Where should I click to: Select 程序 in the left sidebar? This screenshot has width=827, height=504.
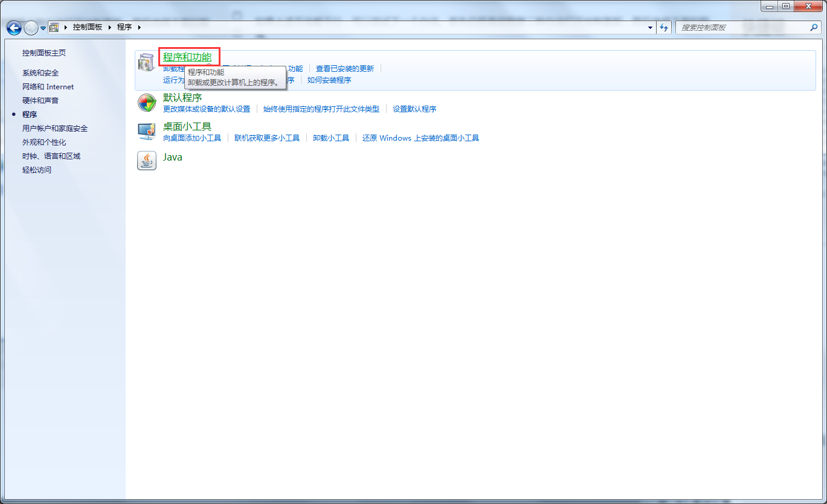30,115
